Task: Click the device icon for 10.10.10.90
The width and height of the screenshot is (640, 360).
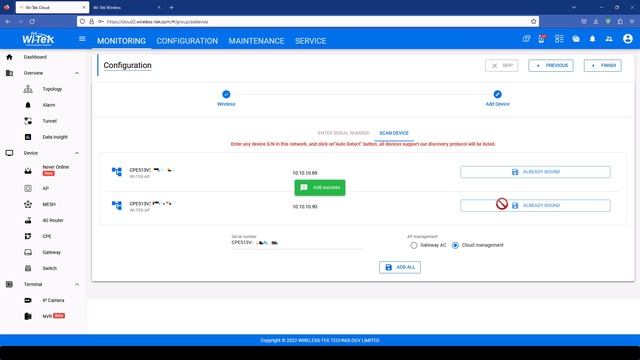Action: (117, 205)
